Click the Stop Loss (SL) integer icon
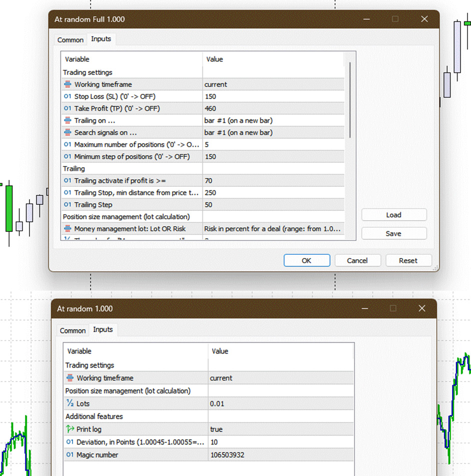This screenshot has width=471, height=476. tap(67, 96)
